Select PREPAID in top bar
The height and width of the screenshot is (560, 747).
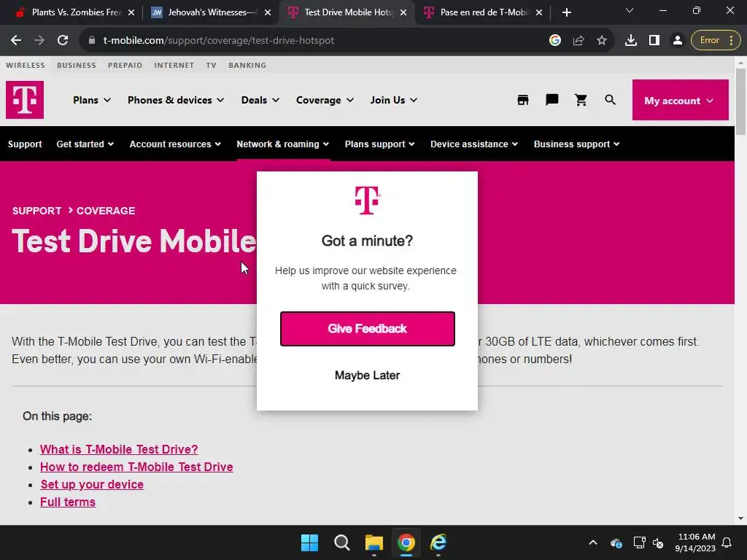(125, 65)
